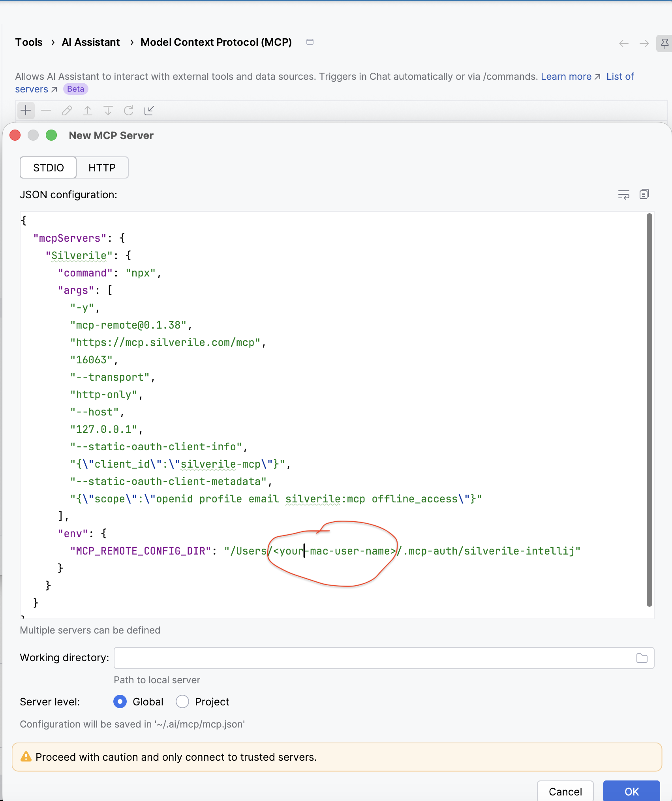Click the forward navigation arrow in settings
The width and height of the screenshot is (672, 801).
coord(644,43)
